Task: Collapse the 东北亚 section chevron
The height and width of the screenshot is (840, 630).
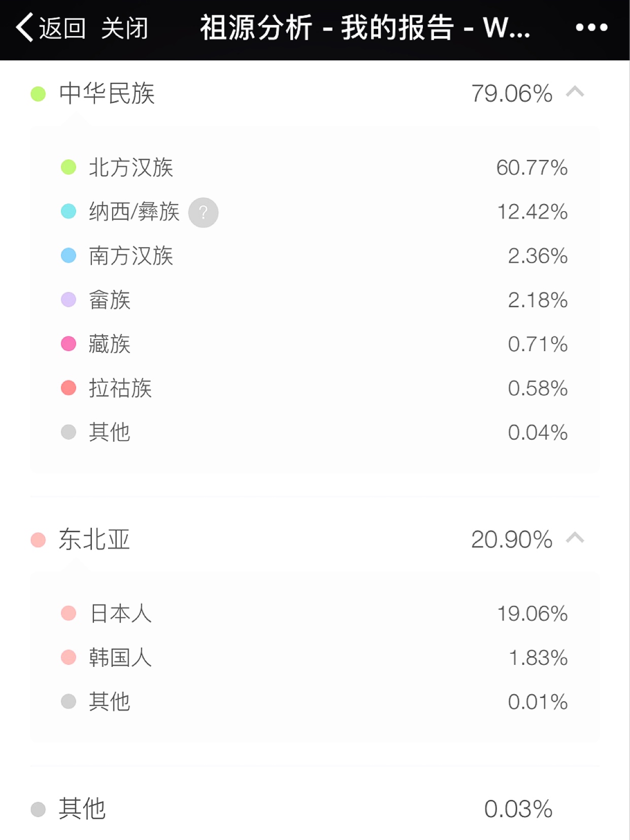Action: point(575,538)
